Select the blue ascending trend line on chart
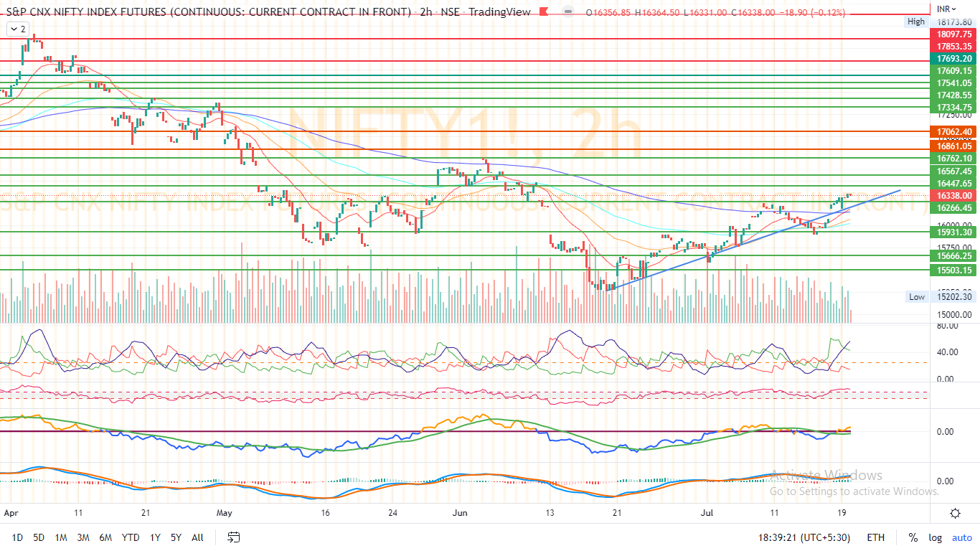This screenshot has width=980, height=551. coord(753,240)
